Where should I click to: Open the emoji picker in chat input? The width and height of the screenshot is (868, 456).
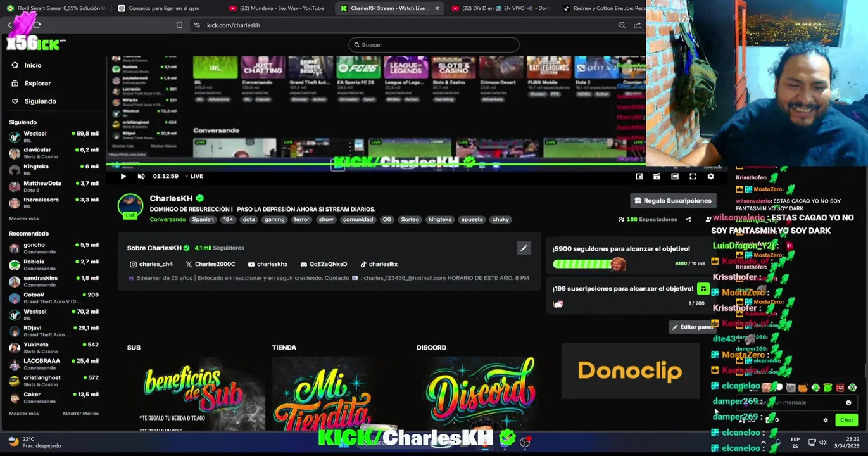[848, 403]
